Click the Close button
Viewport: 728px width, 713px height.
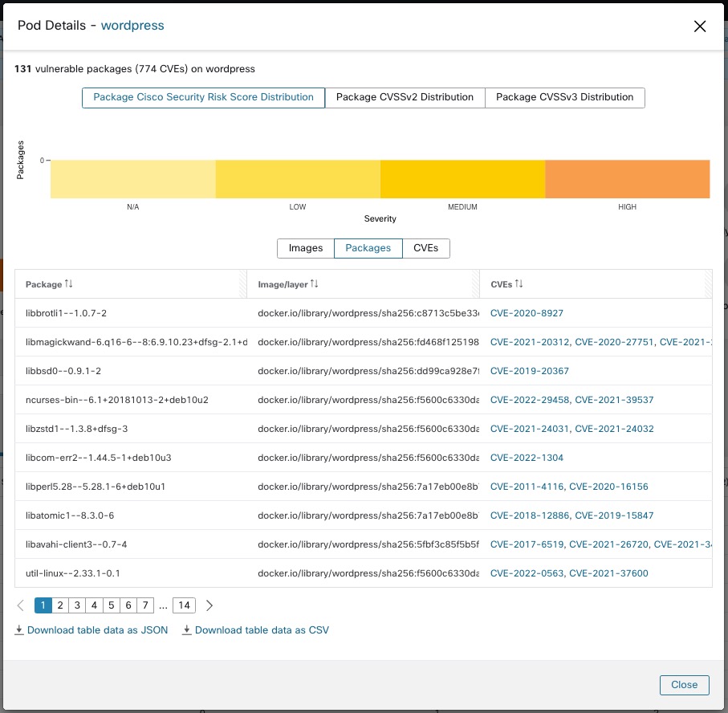pyautogui.click(x=685, y=685)
